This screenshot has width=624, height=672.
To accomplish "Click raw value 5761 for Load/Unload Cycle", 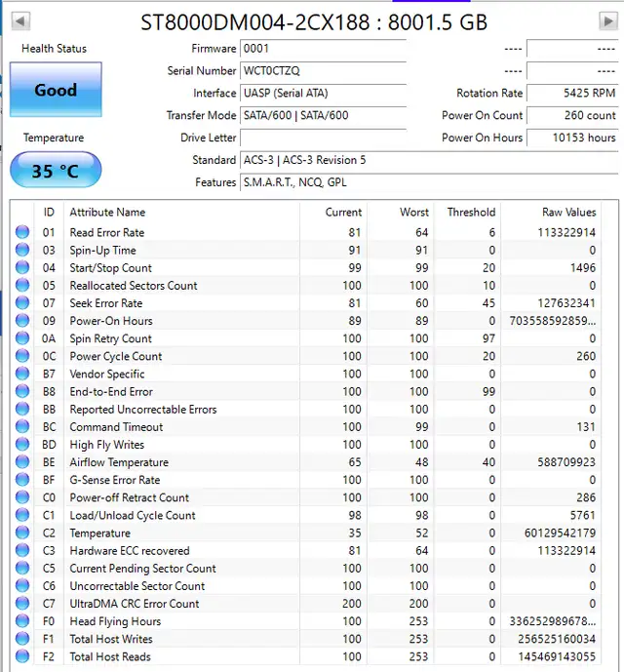I will click(x=582, y=515).
